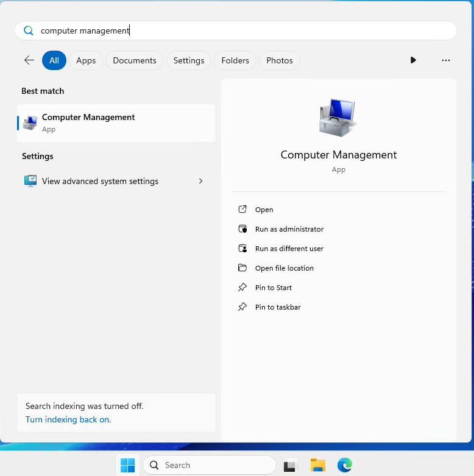This screenshot has width=474, height=476.
Task: Launch Microsoft Edge from the taskbar
Action: (x=345, y=465)
